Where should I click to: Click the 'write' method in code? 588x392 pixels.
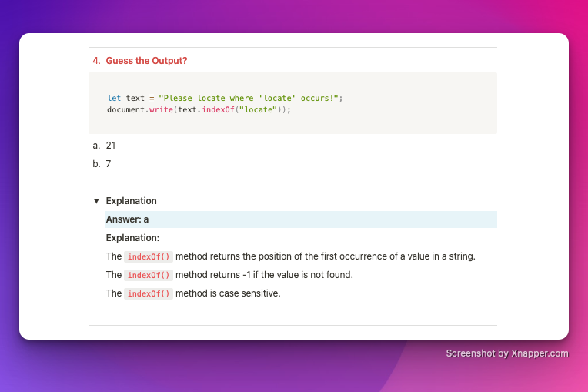[161, 110]
